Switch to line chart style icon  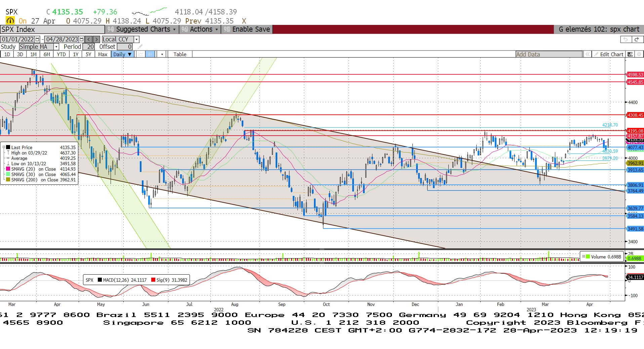tap(141, 54)
